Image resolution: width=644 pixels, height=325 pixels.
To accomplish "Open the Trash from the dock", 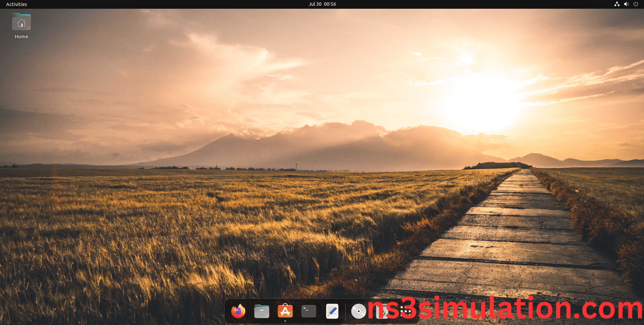I will [x=382, y=312].
